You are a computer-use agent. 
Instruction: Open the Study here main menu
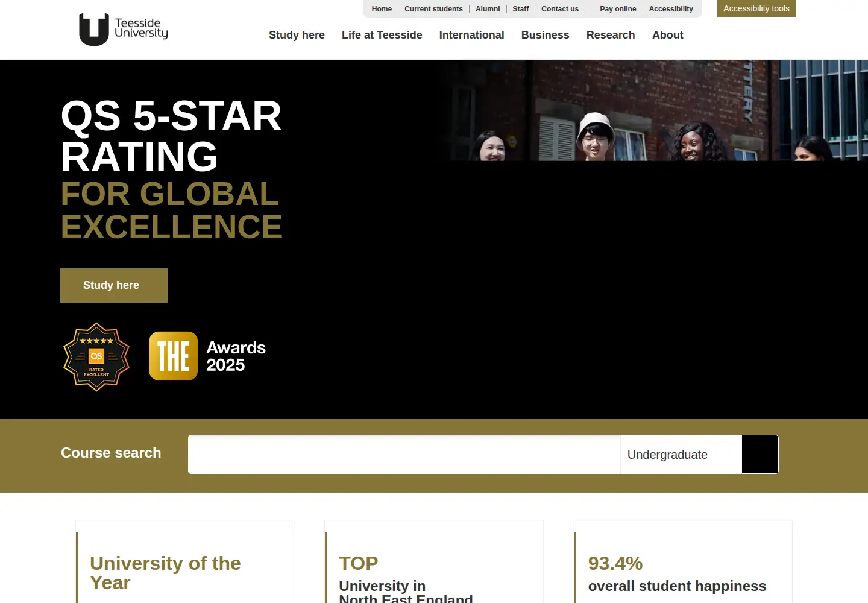(x=297, y=35)
